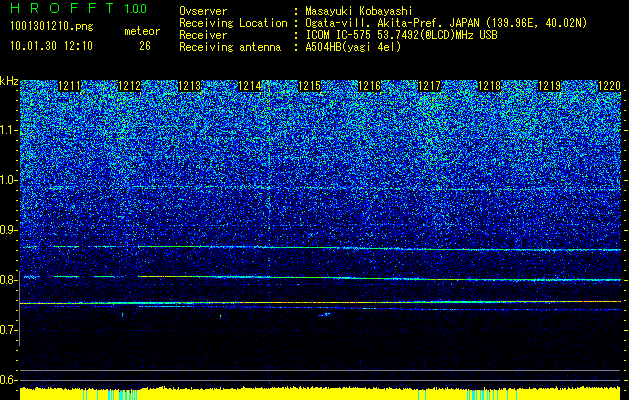
Task: Click the version number 1.00
Action: point(136,8)
